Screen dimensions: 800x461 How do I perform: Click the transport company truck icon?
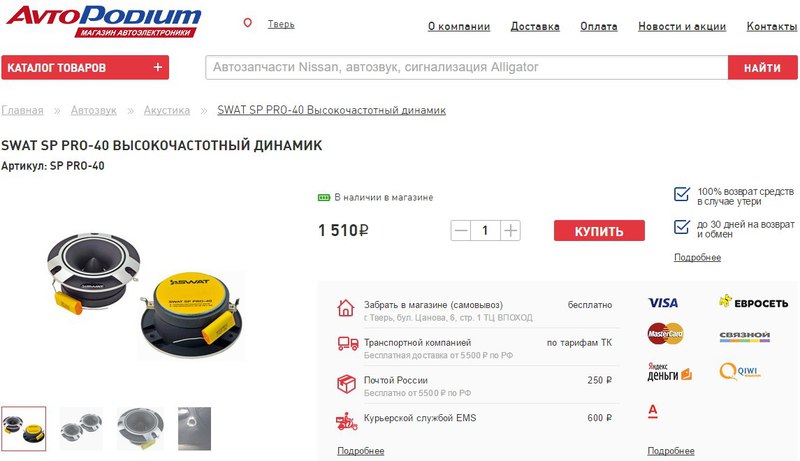(347, 343)
